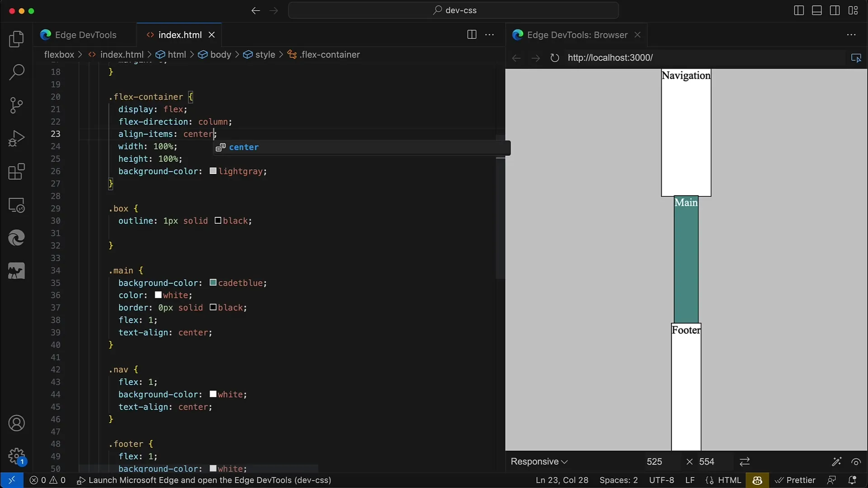Open the Responsive device dropdown
The width and height of the screenshot is (868, 488).
point(539,462)
